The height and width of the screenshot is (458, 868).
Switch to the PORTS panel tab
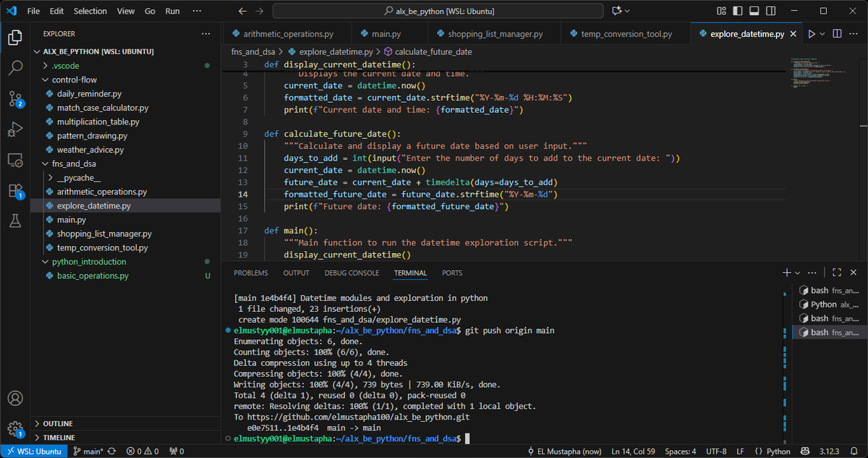pos(452,273)
